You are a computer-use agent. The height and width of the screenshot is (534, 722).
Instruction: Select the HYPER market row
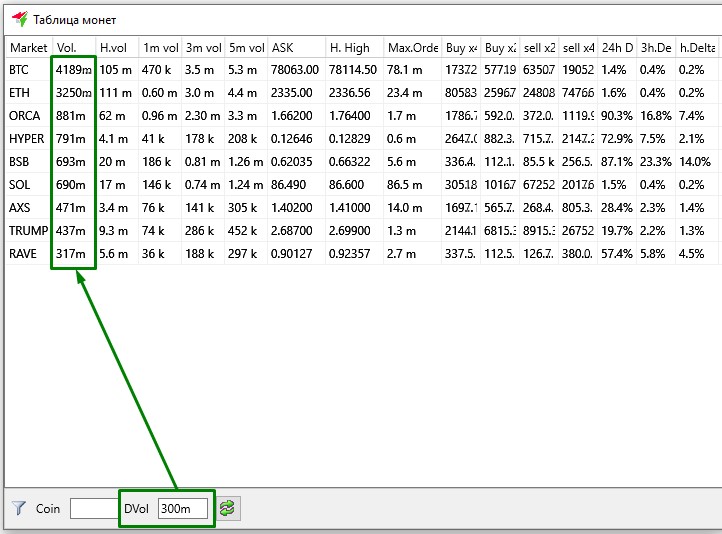click(x=27, y=139)
